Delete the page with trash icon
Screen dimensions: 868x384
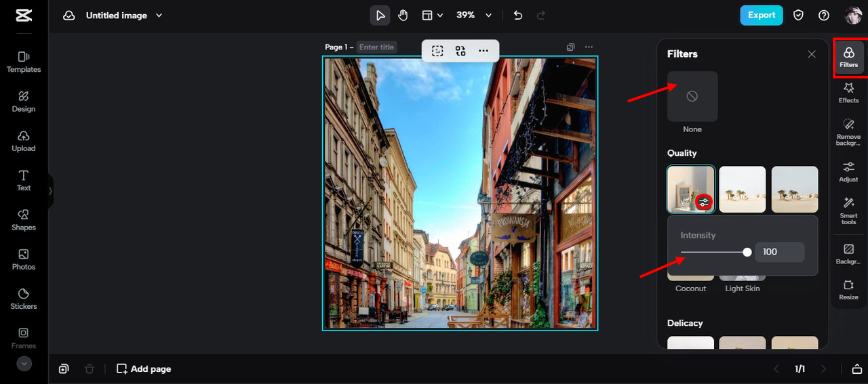pos(89,369)
